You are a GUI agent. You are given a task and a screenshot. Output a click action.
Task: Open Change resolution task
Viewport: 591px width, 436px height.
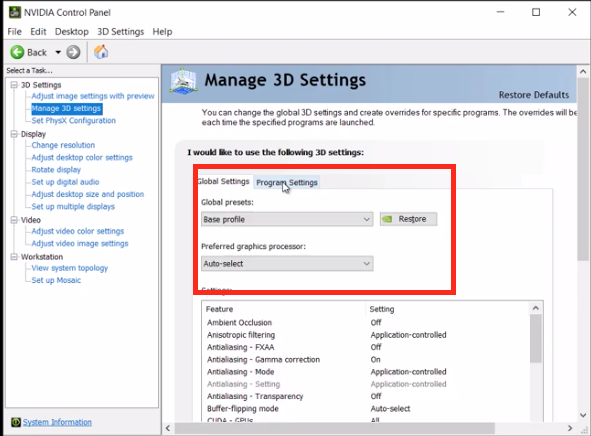pos(63,145)
